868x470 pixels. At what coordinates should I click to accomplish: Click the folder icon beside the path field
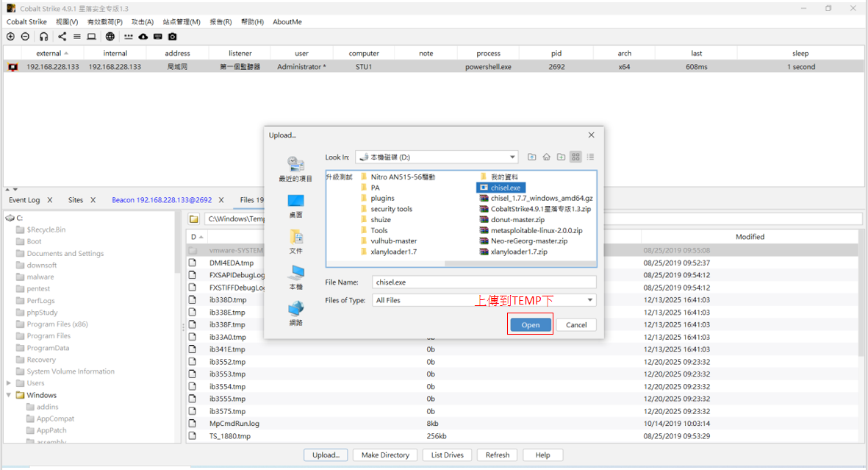tap(194, 219)
